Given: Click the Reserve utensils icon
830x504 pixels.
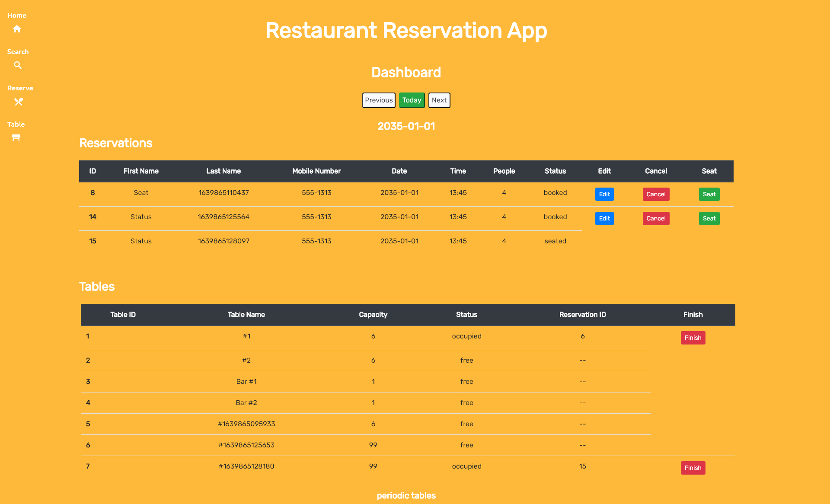Looking at the screenshot, I should (18, 102).
